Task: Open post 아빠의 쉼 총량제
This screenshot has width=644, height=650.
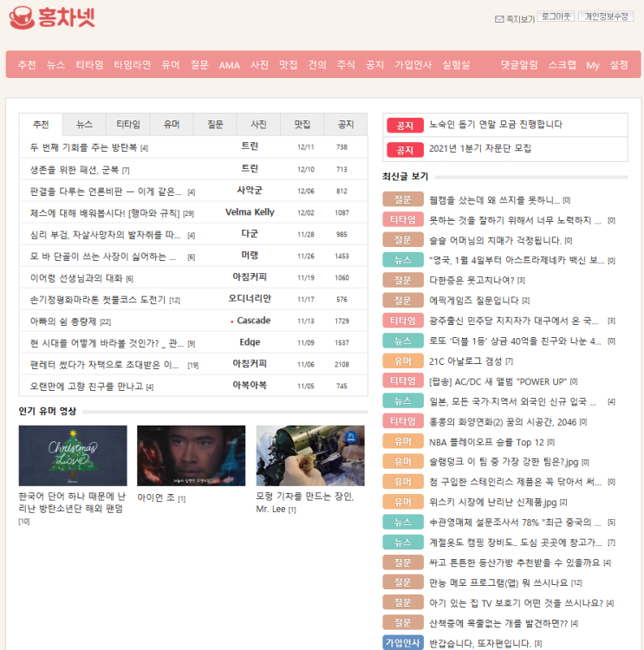Action: coord(63,322)
